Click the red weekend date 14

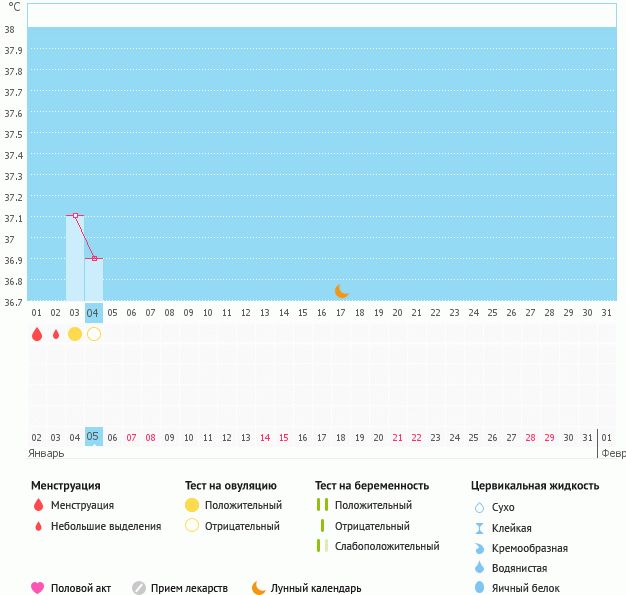pyautogui.click(x=265, y=438)
